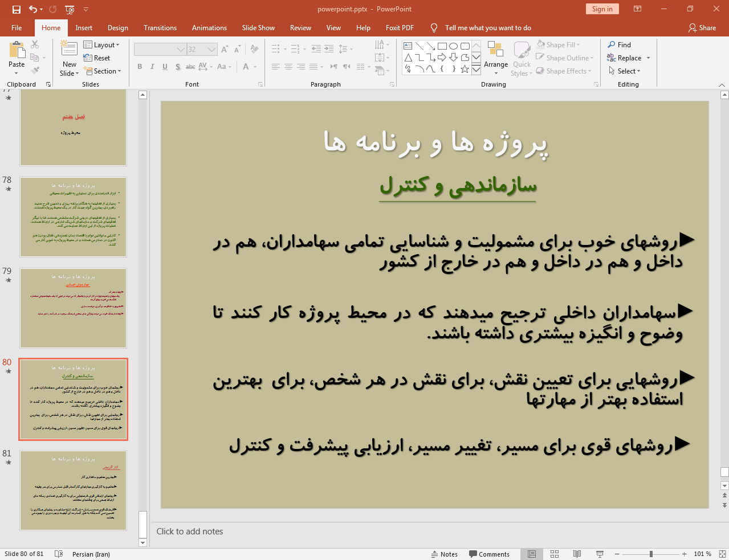Select slide 78 thumbnail
Screen dimensions: 729x560
[x=74, y=216]
